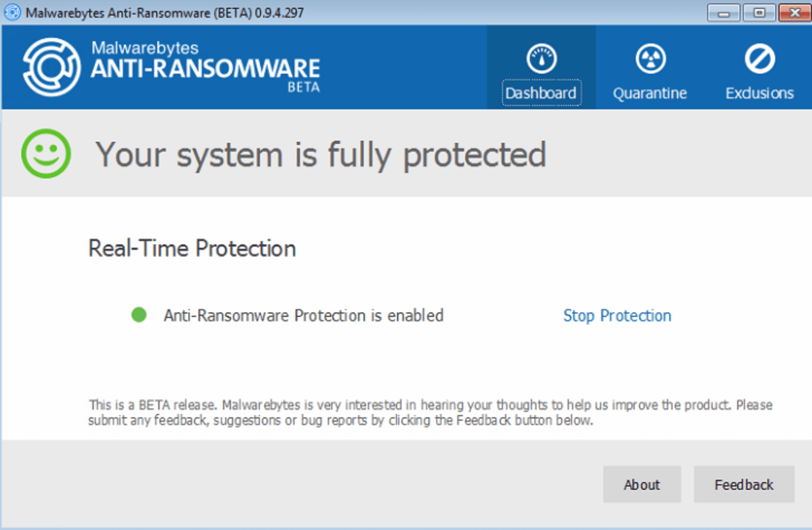Image resolution: width=812 pixels, height=530 pixels.
Task: Click the green protection status dot
Action: pos(138,315)
